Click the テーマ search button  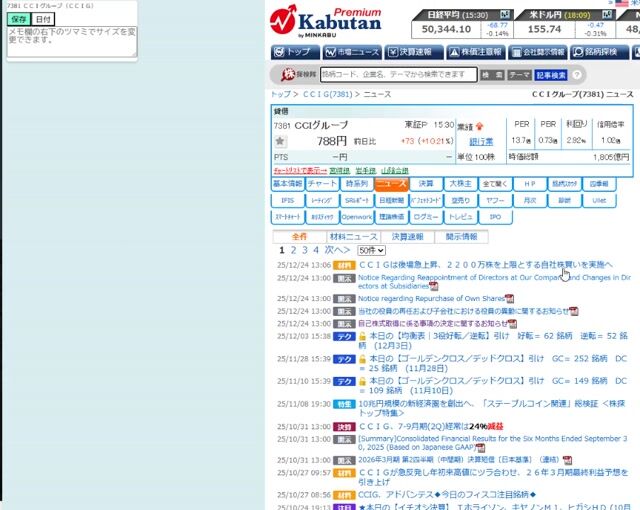click(x=519, y=75)
